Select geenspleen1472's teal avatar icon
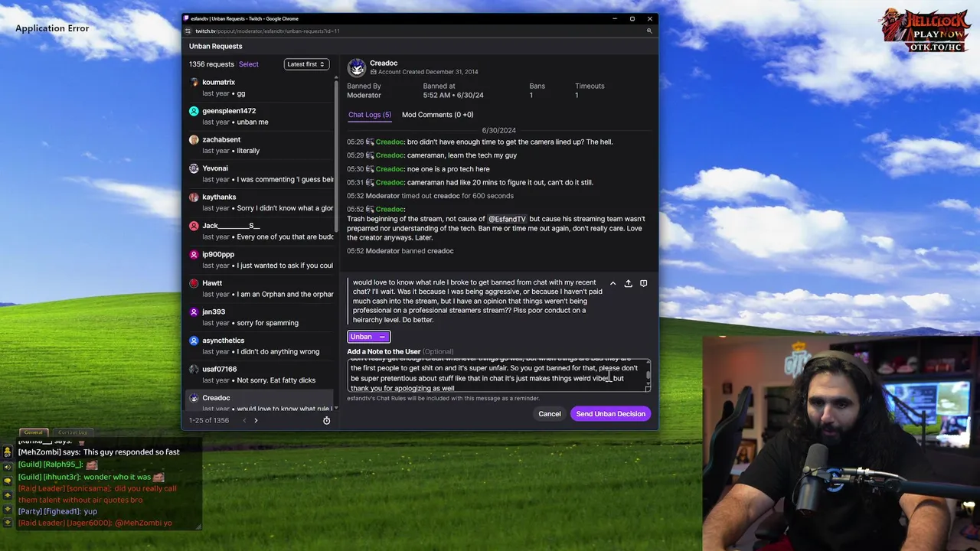The height and width of the screenshot is (551, 980). 194,111
